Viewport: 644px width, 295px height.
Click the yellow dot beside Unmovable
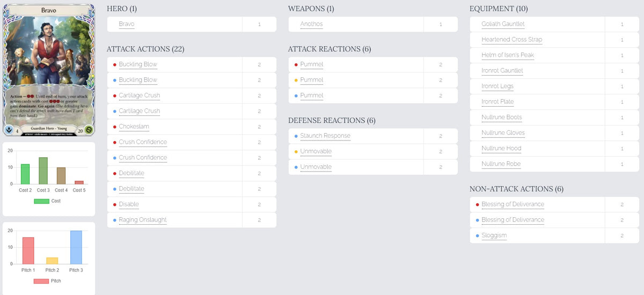[x=296, y=151]
